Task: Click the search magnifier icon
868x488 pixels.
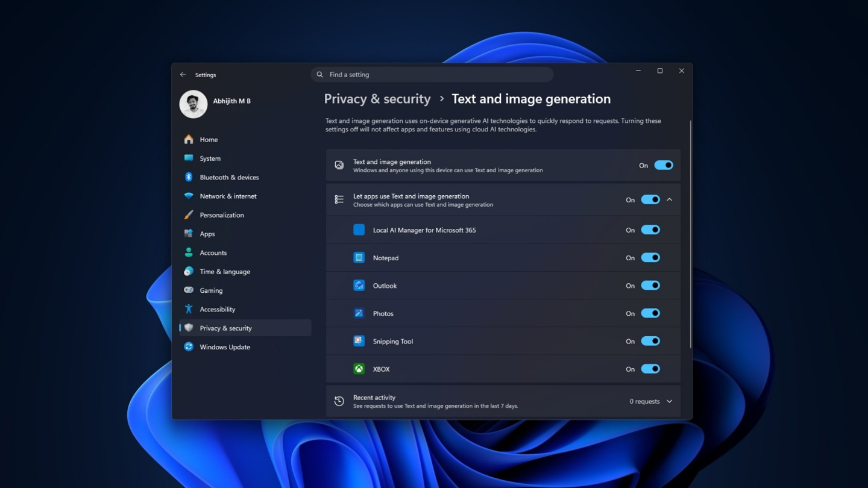Action: tap(320, 75)
